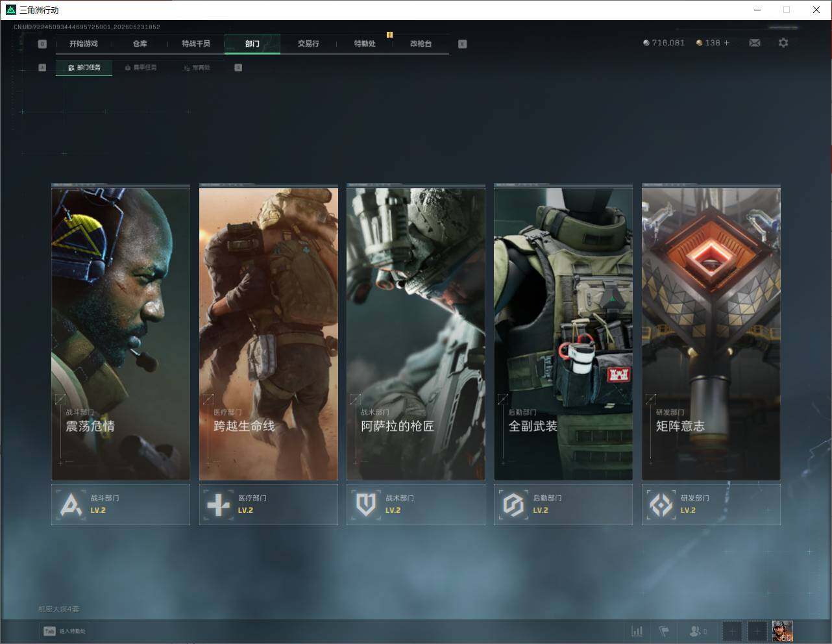The width and height of the screenshot is (832, 644).
Task: Switch to the 交易行 tab
Action: pos(308,43)
